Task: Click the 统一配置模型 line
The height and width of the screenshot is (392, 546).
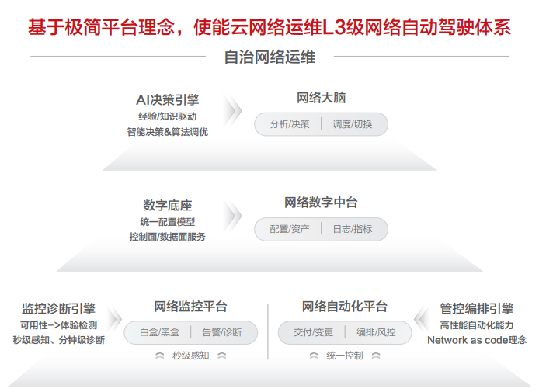Action: [x=168, y=222]
